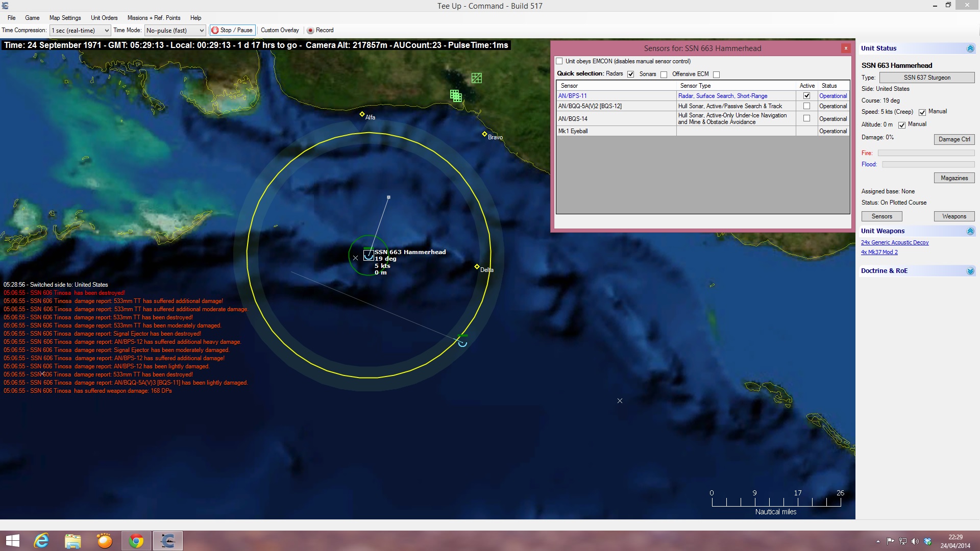980x551 pixels.
Task: Click the red Record icon in toolbar
Action: (x=310, y=31)
